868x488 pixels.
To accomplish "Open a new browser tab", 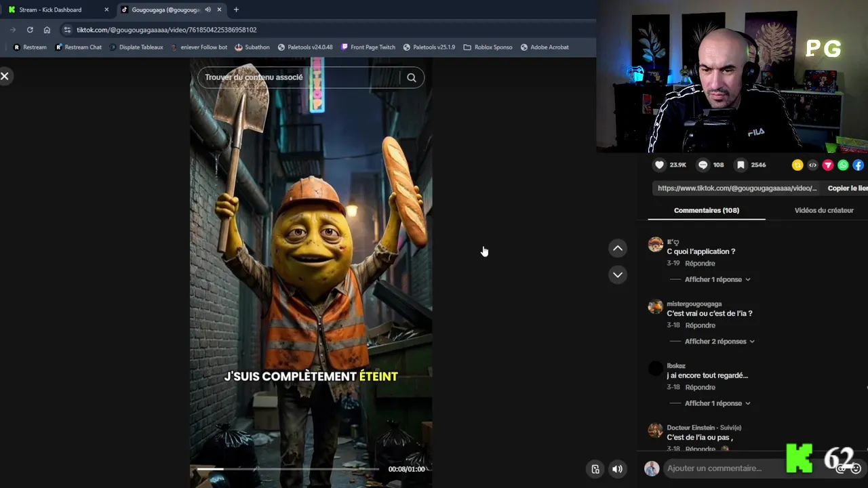I will click(x=236, y=9).
